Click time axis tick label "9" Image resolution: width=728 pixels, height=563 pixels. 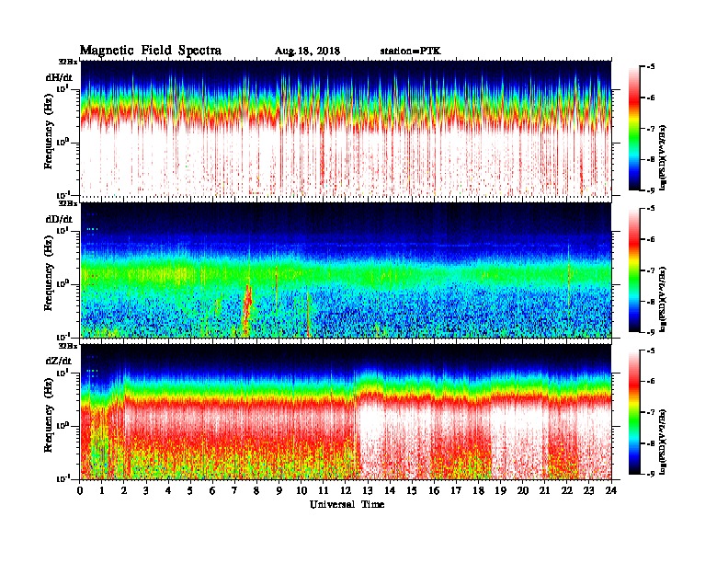[x=279, y=491]
